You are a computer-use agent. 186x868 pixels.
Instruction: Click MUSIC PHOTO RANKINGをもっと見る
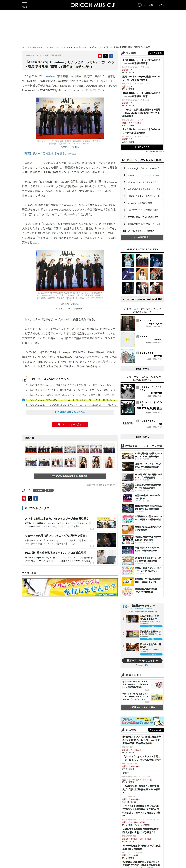click(142, 299)
